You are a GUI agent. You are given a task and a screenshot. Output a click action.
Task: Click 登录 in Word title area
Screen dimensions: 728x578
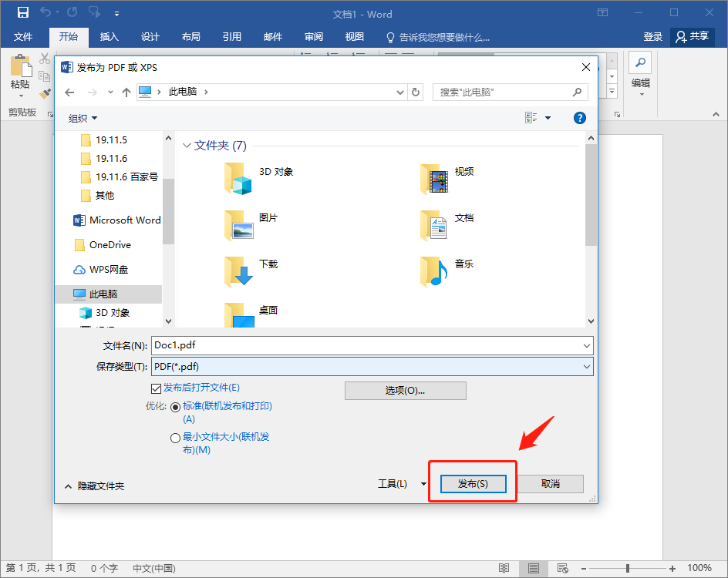point(652,37)
